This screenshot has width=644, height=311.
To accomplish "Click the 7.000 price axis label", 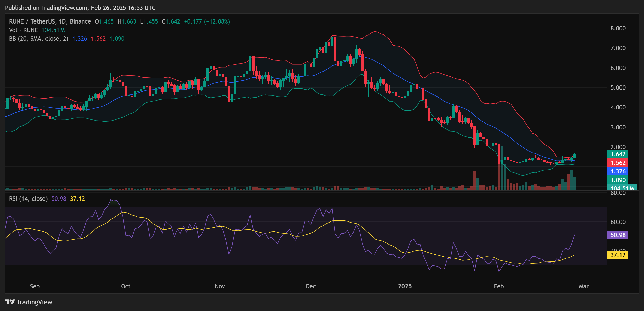I will tap(618, 48).
